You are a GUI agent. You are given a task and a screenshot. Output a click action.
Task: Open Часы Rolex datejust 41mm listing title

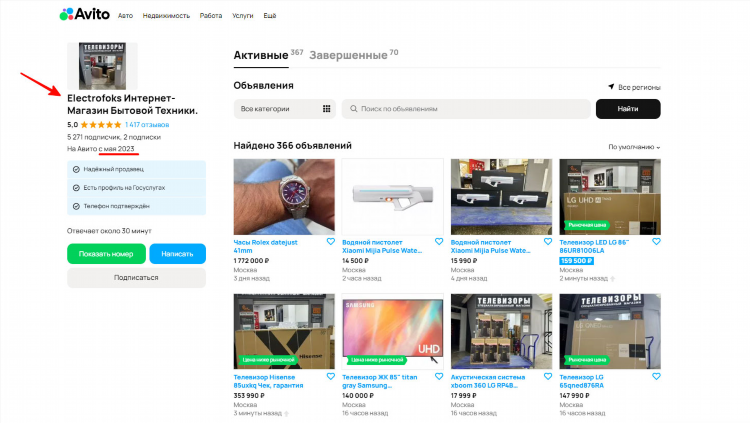265,246
